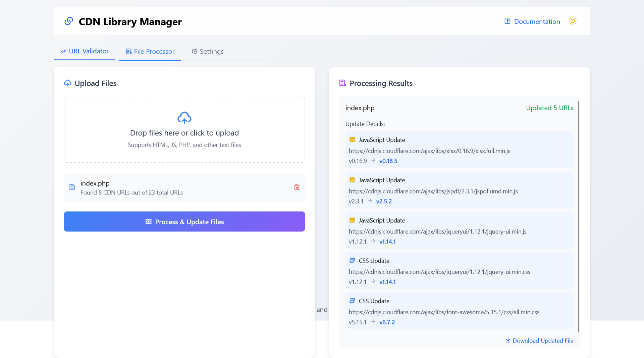Select the jquery-ui.min.css URL entry
644x358 pixels.
point(439,272)
